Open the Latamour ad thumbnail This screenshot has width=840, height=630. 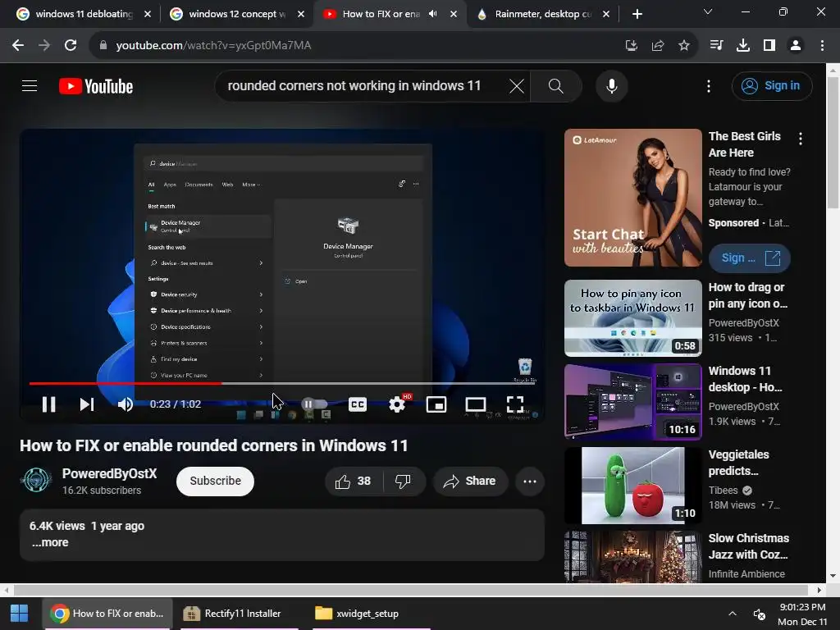click(x=633, y=198)
